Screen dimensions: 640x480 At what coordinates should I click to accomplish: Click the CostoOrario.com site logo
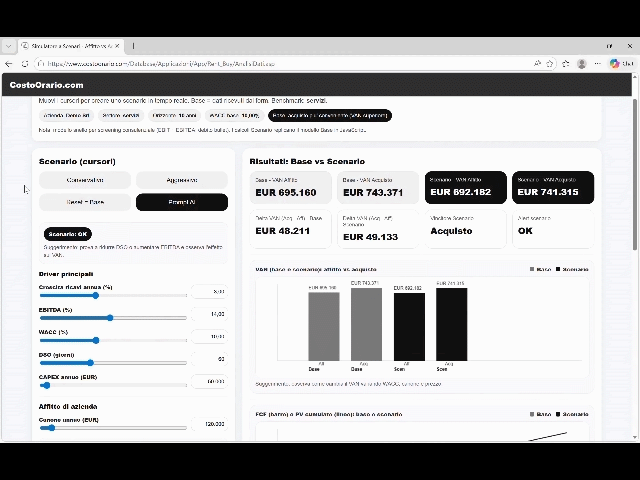coord(46,85)
